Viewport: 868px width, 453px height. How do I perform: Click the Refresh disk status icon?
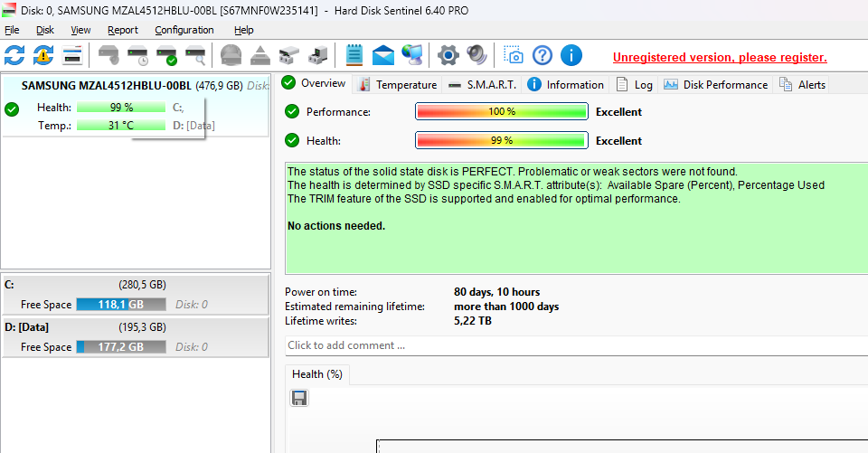point(14,55)
